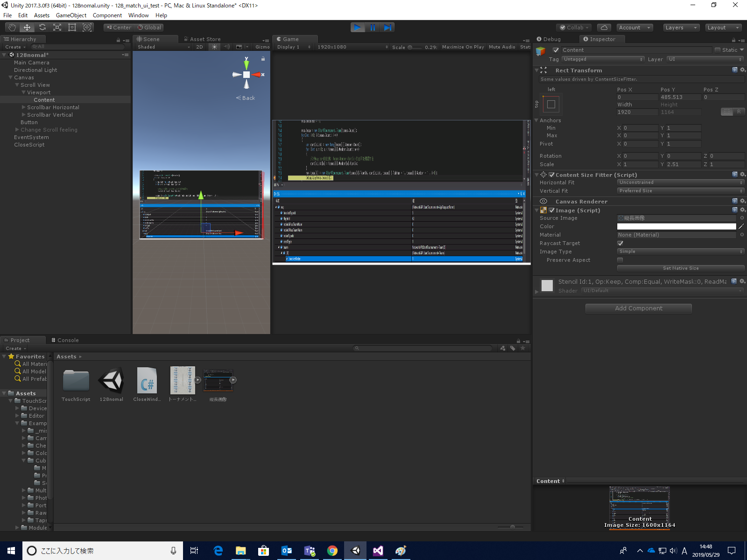Toggle the Static checkbox
Screen dimensions: 747x560
tap(718, 50)
